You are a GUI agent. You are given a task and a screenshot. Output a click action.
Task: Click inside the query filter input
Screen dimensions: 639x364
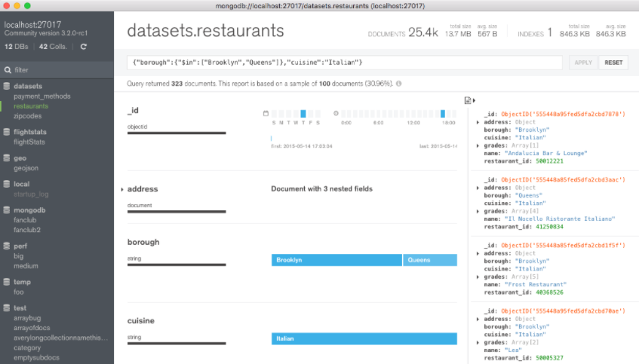(345, 63)
